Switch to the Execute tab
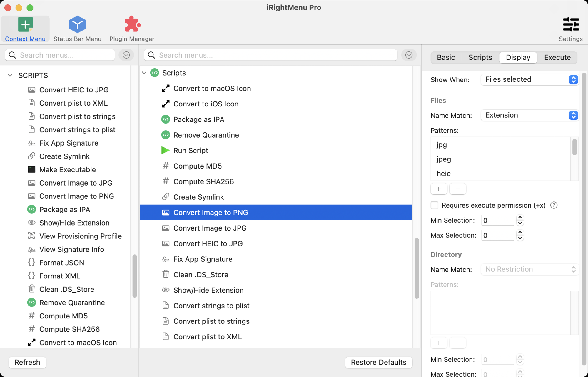588x377 pixels. click(x=557, y=57)
